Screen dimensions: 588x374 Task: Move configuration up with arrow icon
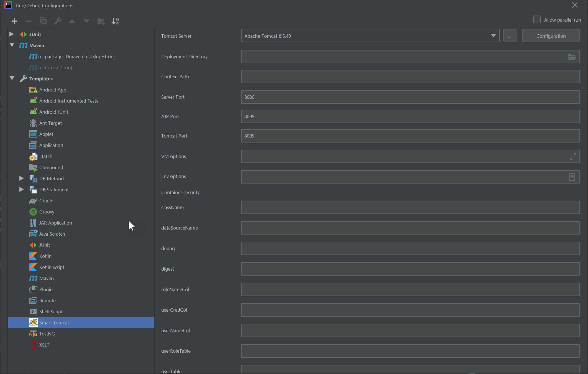pos(72,21)
